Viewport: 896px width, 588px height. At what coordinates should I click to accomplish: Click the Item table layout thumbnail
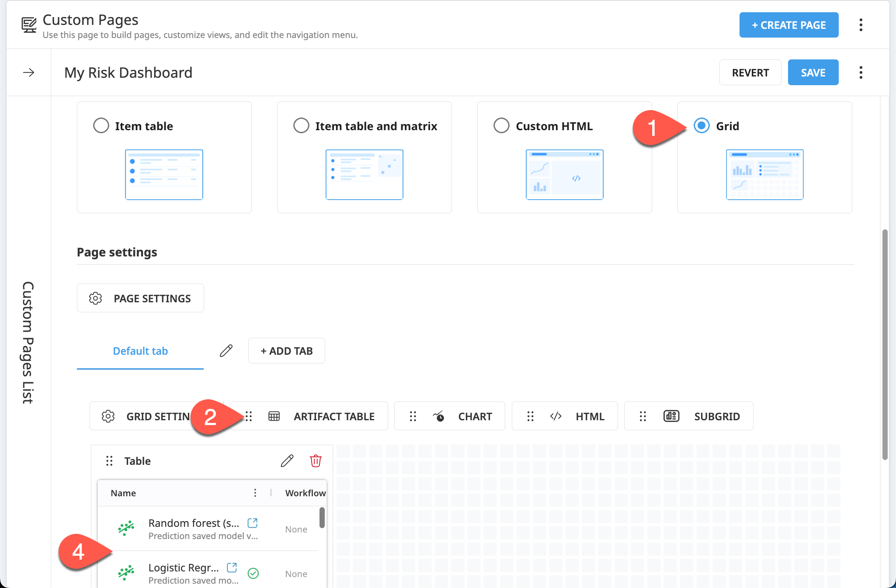[164, 175]
